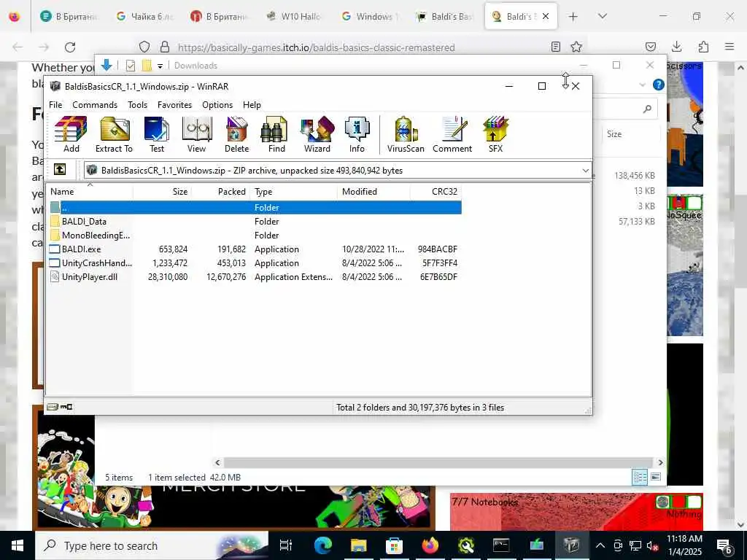Open the notification center
This screenshot has width=747, height=560.
point(724,545)
